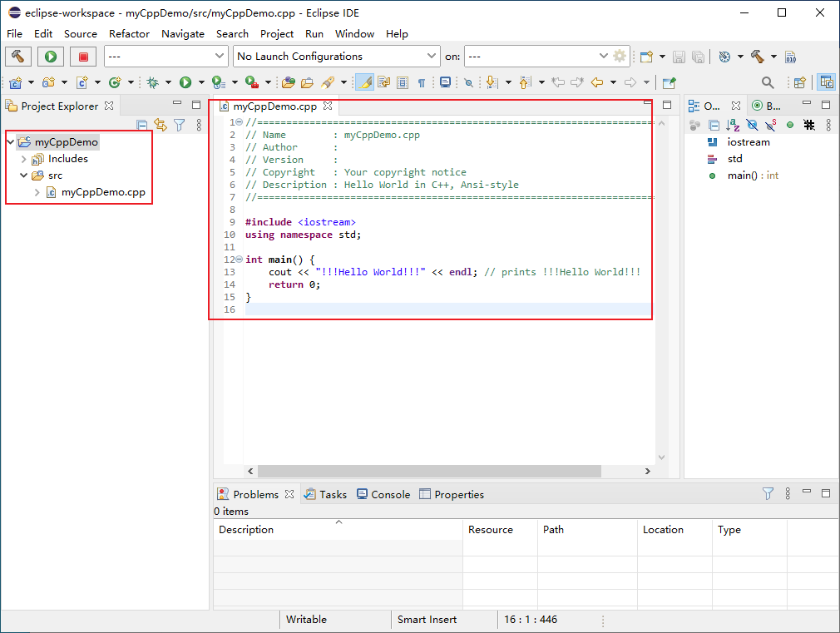Click the Search flashlight toolbar icon

(x=328, y=82)
